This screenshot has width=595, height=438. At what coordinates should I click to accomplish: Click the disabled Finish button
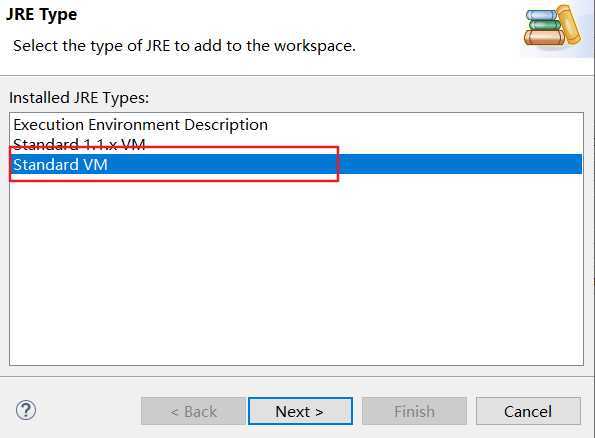[x=414, y=411]
